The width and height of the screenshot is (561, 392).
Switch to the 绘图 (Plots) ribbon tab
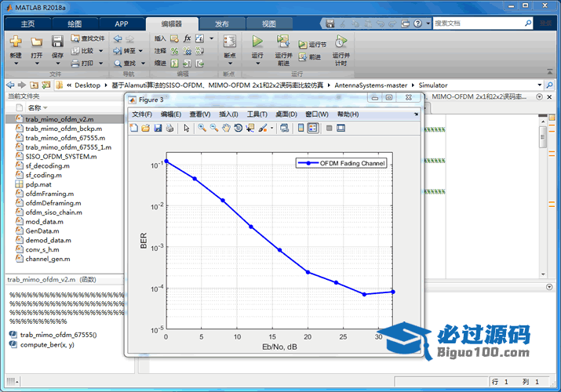75,24
